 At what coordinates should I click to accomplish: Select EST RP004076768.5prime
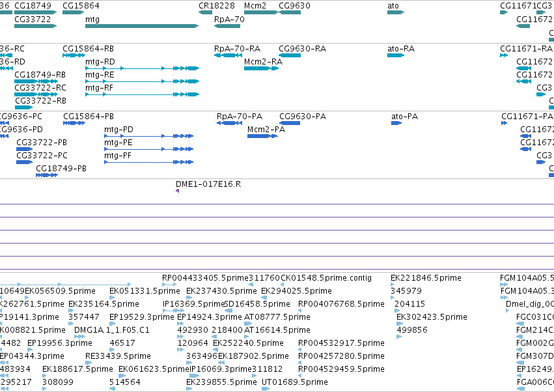click(341, 304)
